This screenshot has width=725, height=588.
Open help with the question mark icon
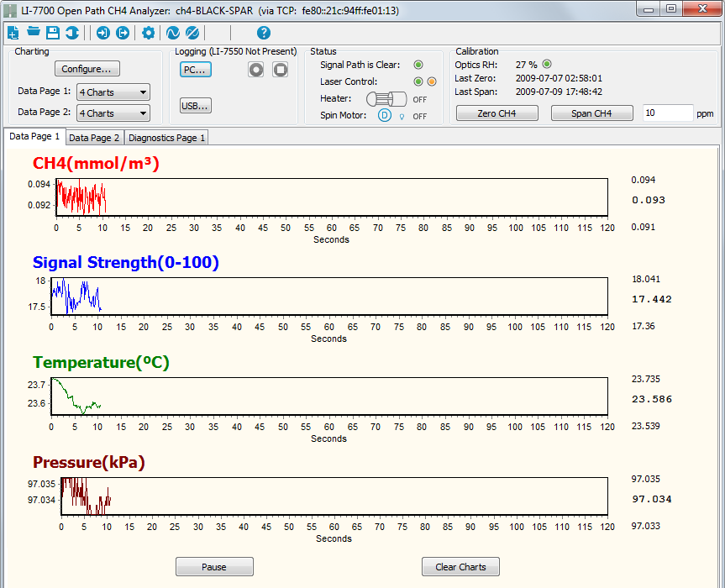264,33
